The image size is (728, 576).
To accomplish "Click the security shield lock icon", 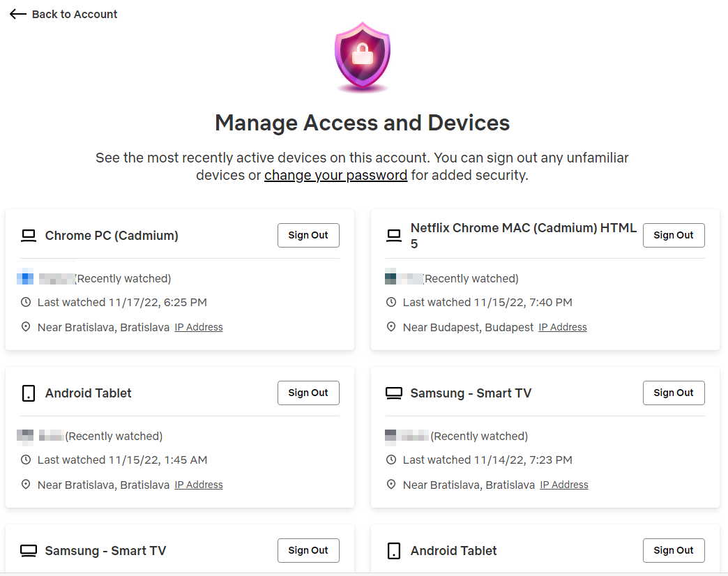I will [x=362, y=57].
